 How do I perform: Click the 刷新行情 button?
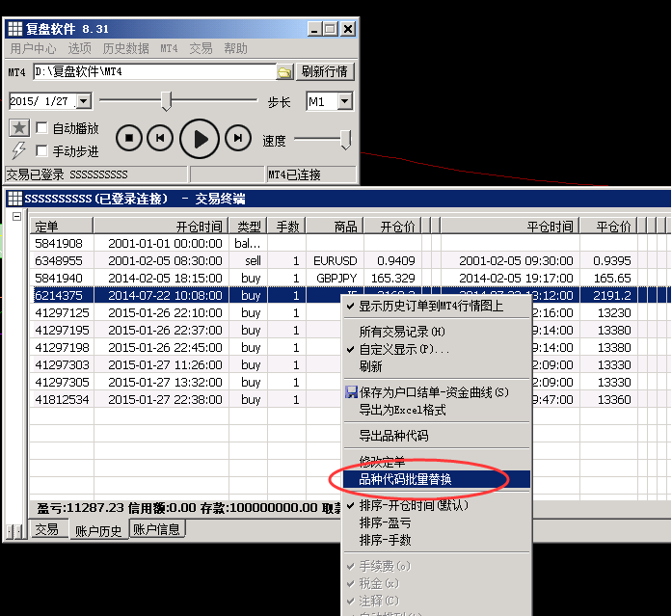[326, 71]
